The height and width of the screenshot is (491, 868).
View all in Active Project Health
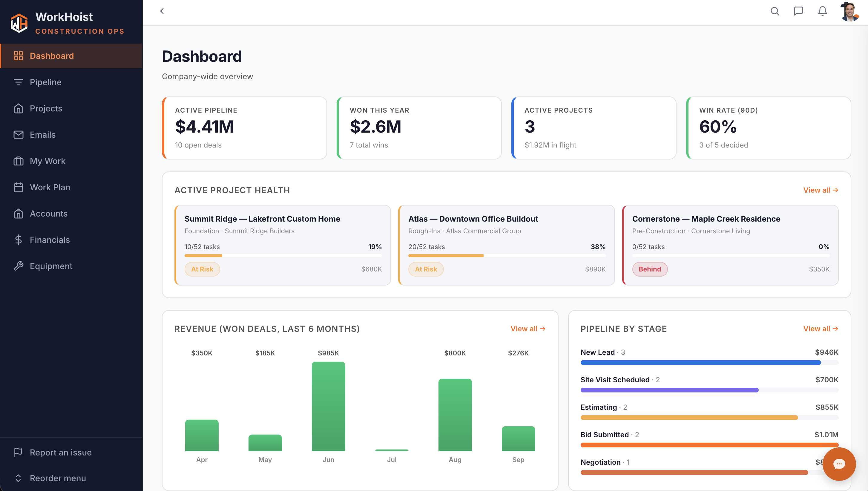821,190
